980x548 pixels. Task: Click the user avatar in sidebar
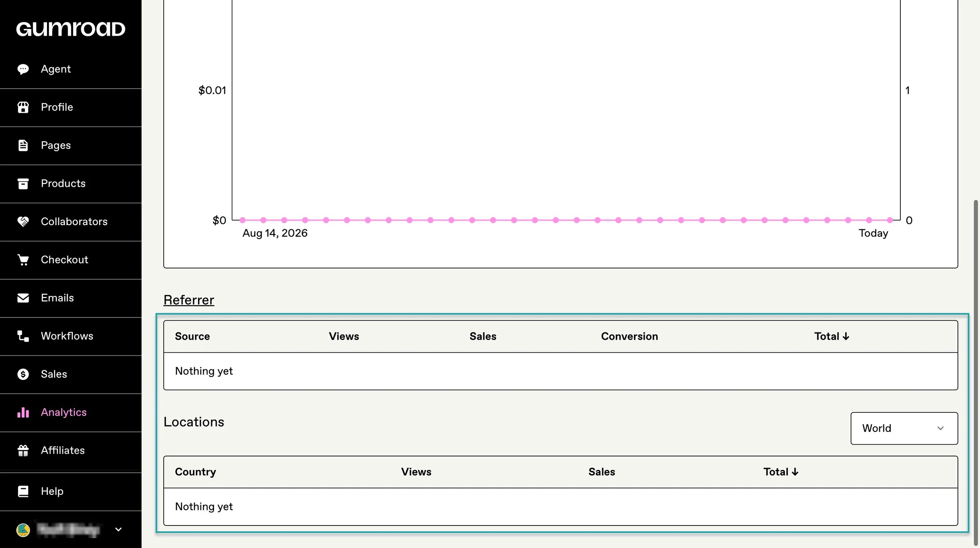[x=23, y=530]
